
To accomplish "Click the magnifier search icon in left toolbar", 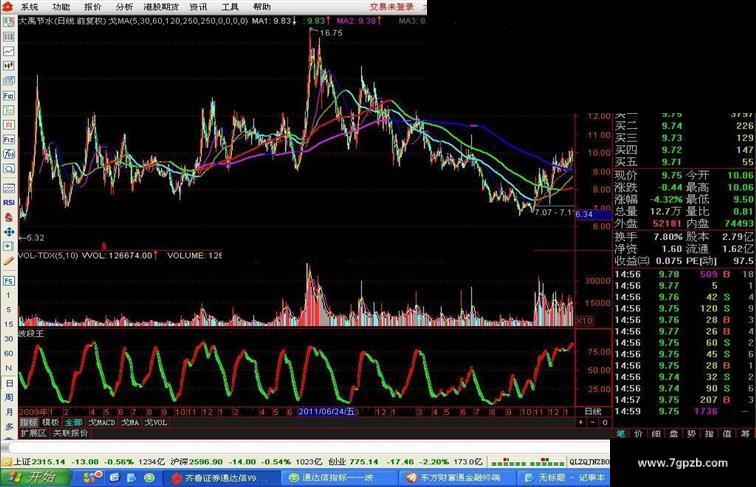I will (9, 169).
